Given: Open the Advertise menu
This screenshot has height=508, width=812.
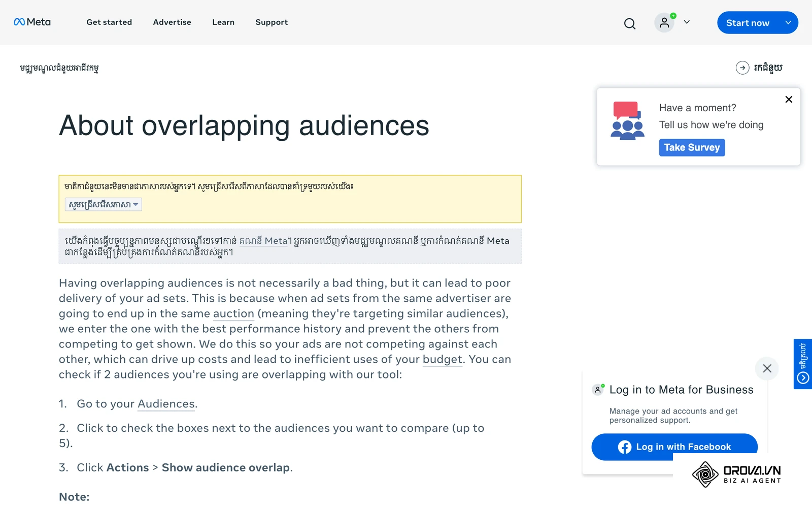Looking at the screenshot, I should point(172,22).
